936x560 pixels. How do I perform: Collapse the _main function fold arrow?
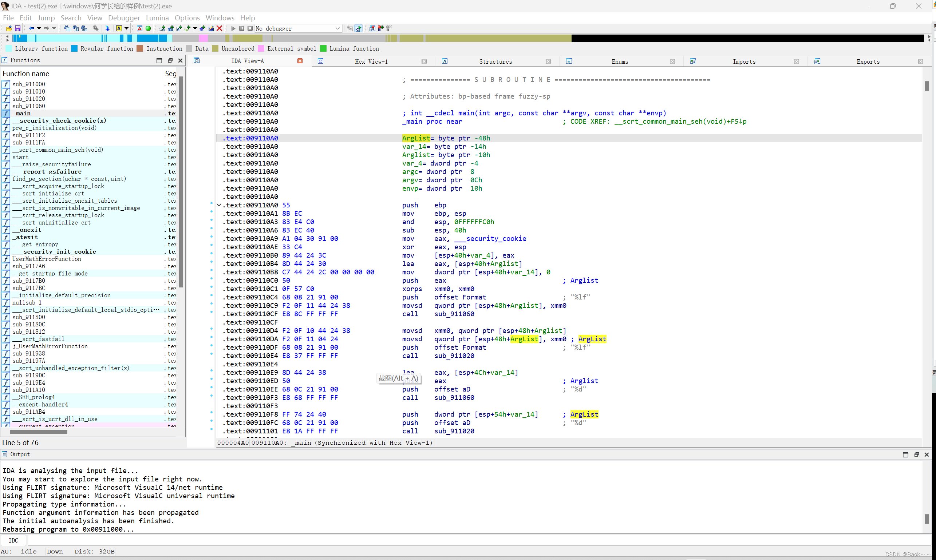(218, 205)
